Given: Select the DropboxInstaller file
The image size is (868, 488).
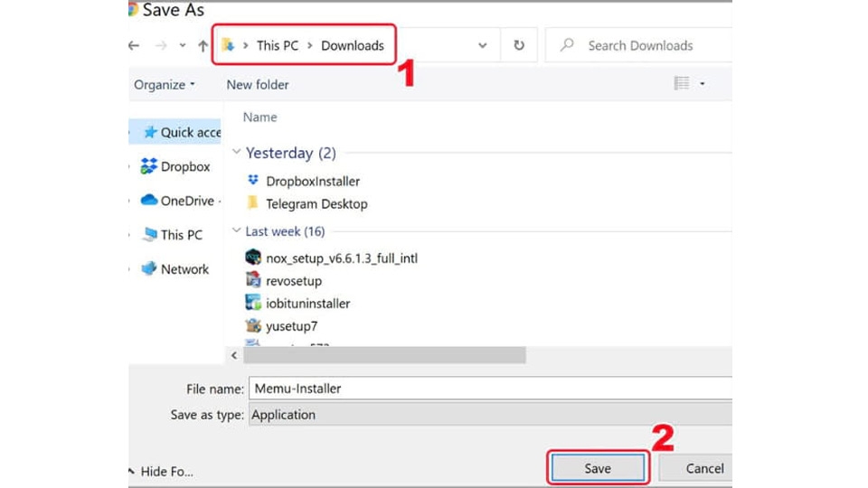Looking at the screenshot, I should point(313,181).
